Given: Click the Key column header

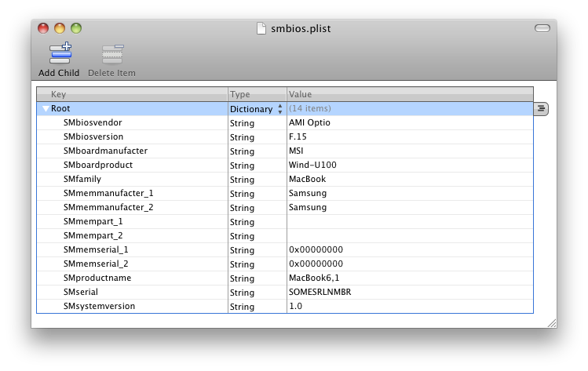Looking at the screenshot, I should click(x=133, y=94).
